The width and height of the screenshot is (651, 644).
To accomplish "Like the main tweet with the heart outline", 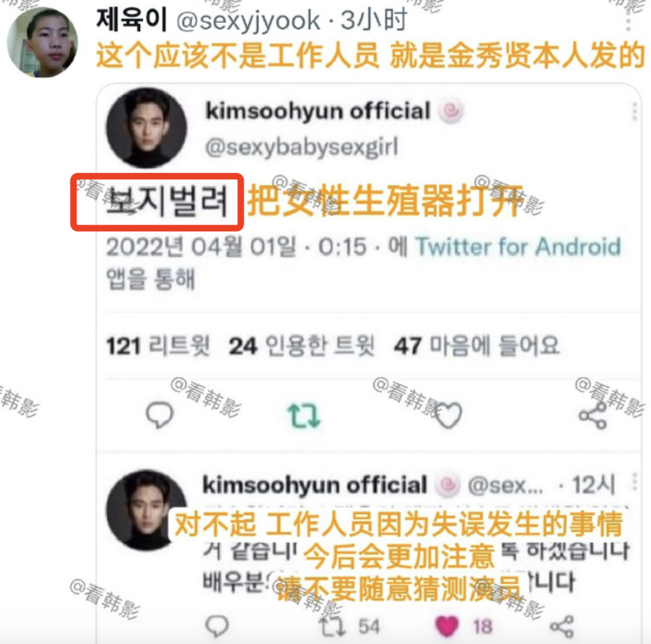I will coord(448,415).
